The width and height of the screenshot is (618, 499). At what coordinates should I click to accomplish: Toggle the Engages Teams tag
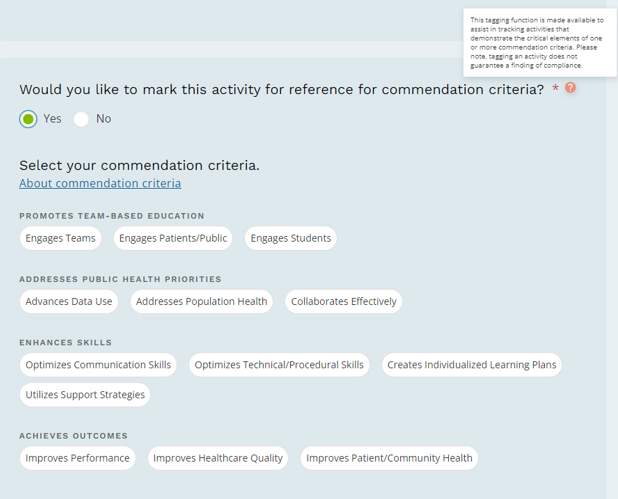(61, 238)
